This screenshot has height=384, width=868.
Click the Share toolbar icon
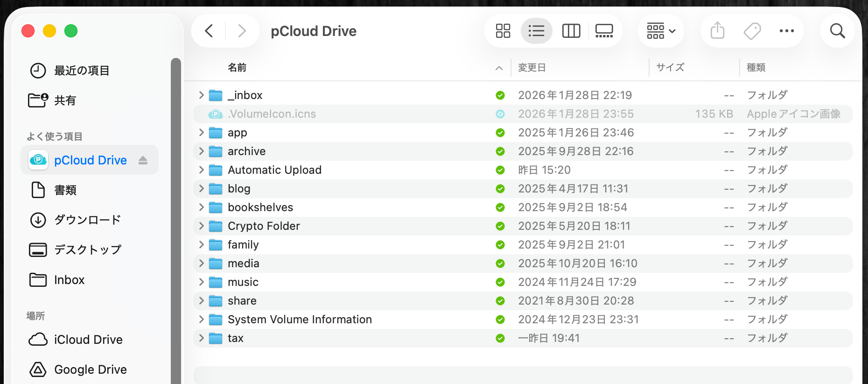(x=717, y=31)
